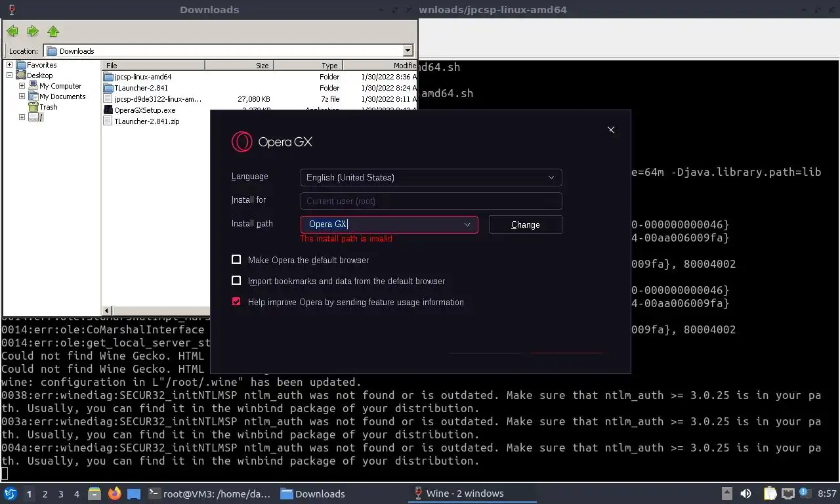Open the application menu on taskbar
The width and height of the screenshot is (840, 504).
pyautogui.click(x=10, y=493)
